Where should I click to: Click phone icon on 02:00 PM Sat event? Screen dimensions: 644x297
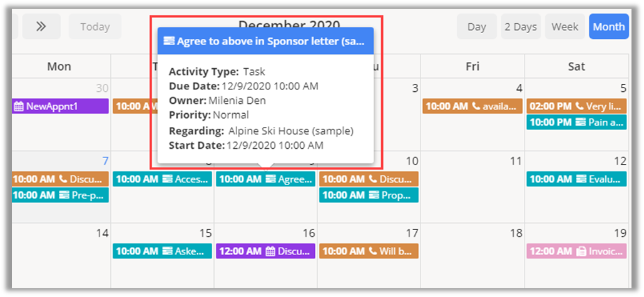[579, 106]
